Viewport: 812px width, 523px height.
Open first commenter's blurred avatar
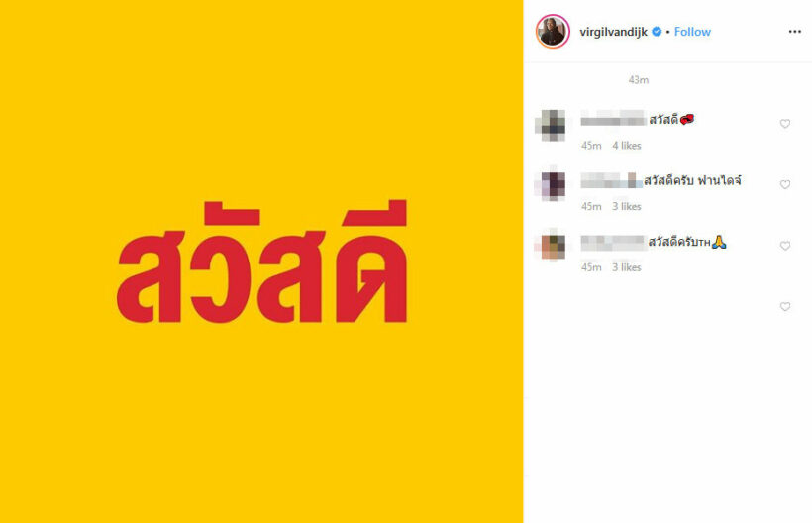[552, 125]
